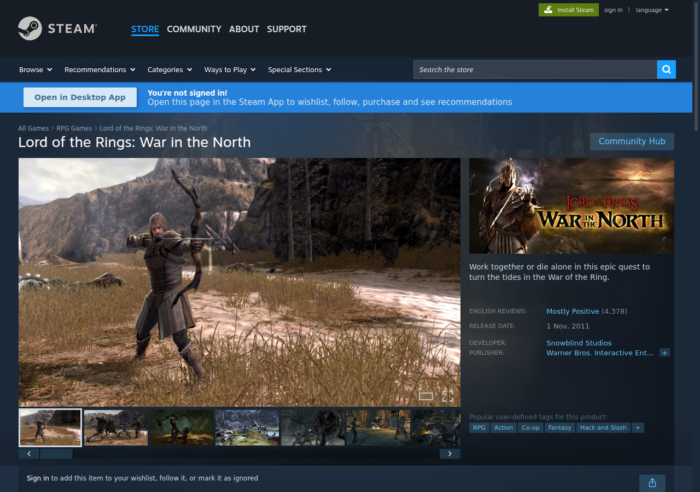Viewport: 700px width, 492px height.
Task: Click the 'Lord of the Rings: War in the North' title
Action: [134, 142]
